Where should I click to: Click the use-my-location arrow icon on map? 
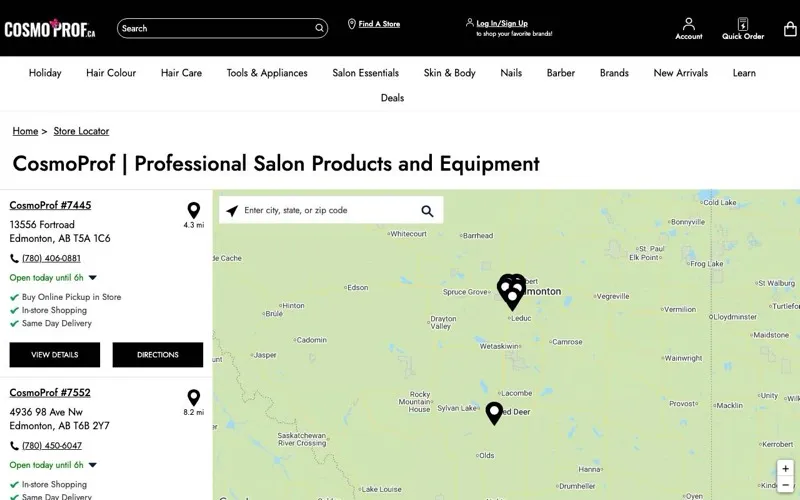pyautogui.click(x=232, y=211)
